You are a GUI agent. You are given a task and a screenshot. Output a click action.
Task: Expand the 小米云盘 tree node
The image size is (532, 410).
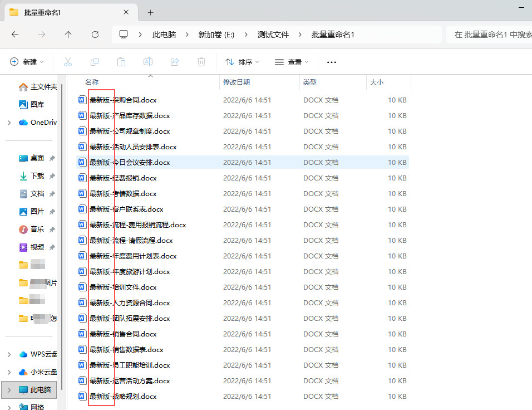[x=9, y=372]
